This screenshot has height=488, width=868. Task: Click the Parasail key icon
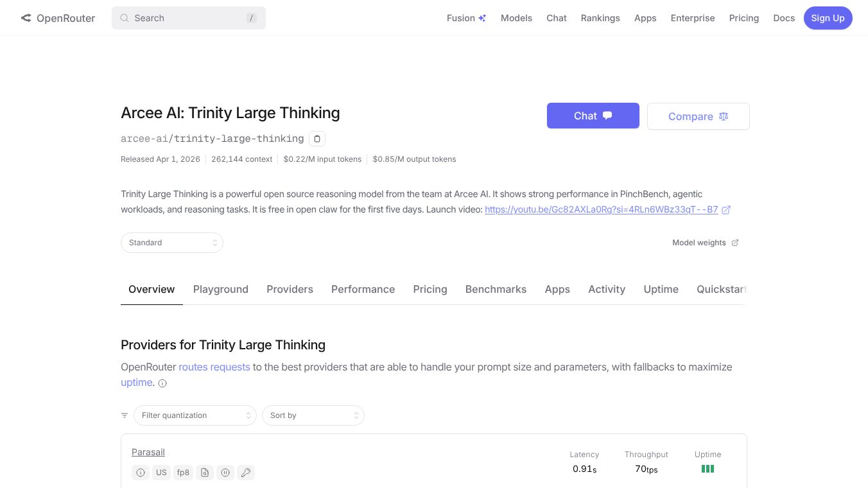245,473
